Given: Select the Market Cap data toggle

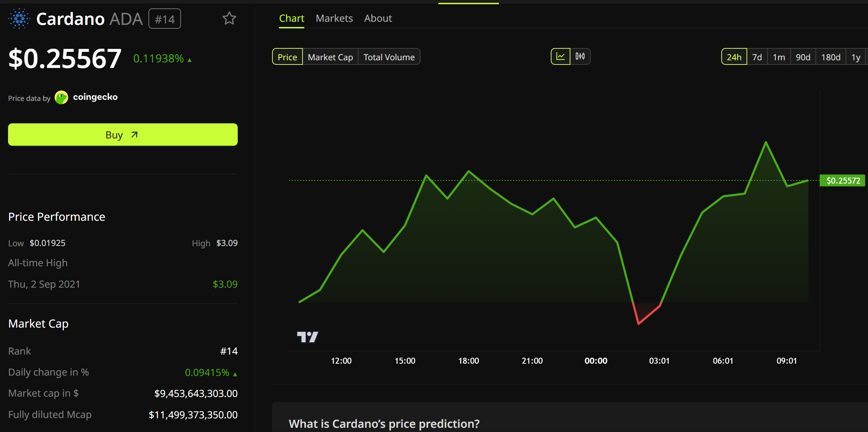Looking at the screenshot, I should click(331, 57).
